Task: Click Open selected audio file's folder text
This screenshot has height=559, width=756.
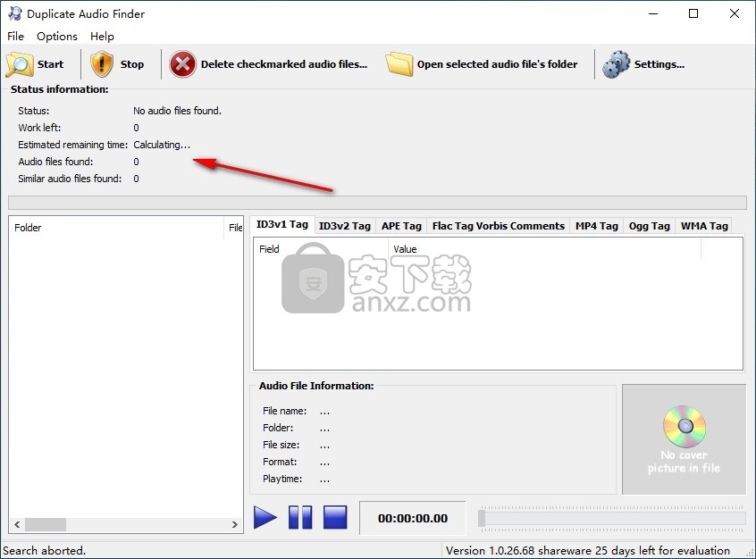Action: 497,64
